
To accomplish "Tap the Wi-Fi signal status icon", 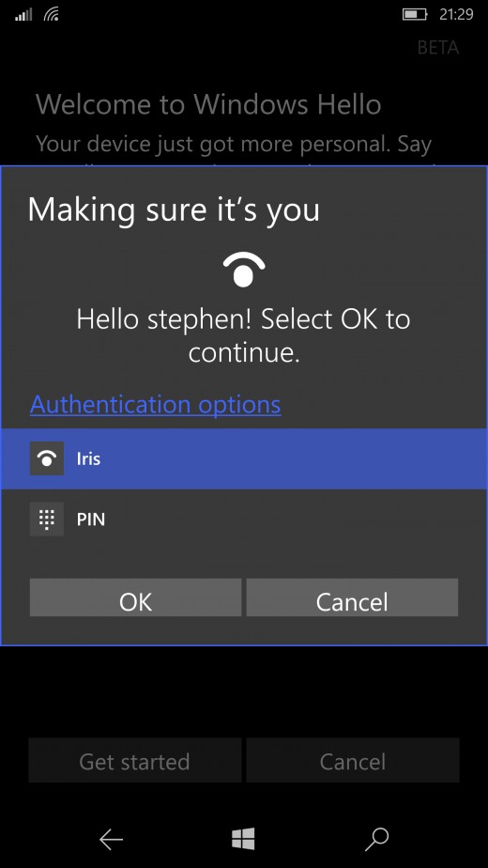I will point(52,14).
